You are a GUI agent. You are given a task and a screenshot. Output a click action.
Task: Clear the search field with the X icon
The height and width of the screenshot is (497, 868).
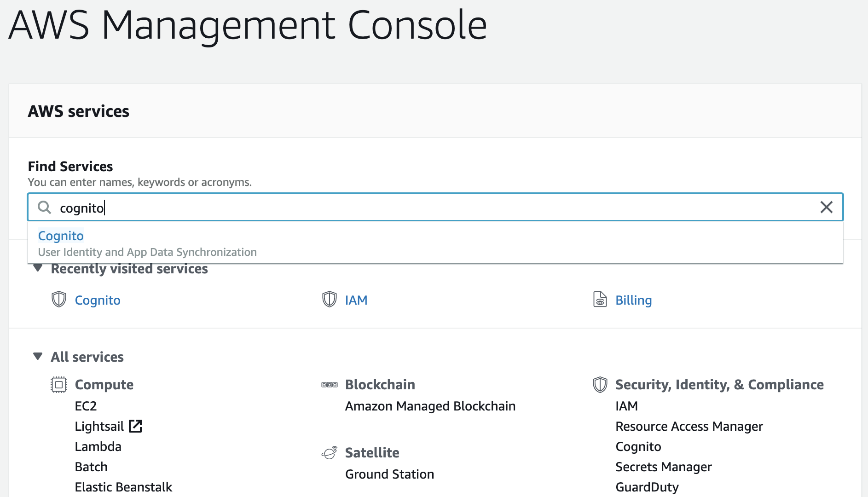pos(827,207)
